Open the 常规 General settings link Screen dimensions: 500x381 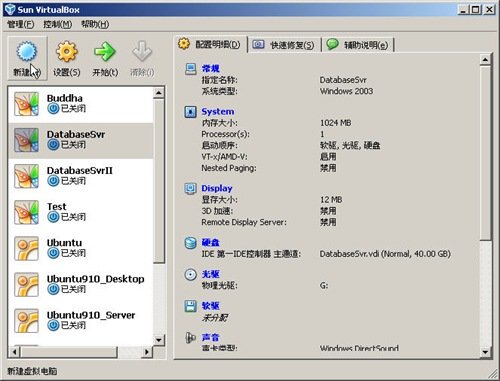(x=210, y=69)
